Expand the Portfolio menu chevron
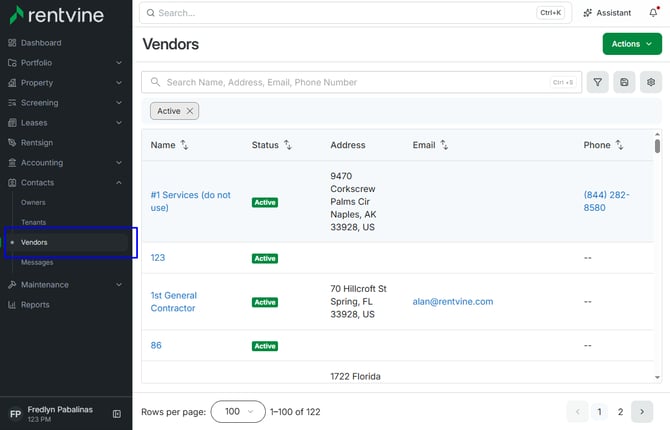Screen dimensions: 670x430 (119, 63)
